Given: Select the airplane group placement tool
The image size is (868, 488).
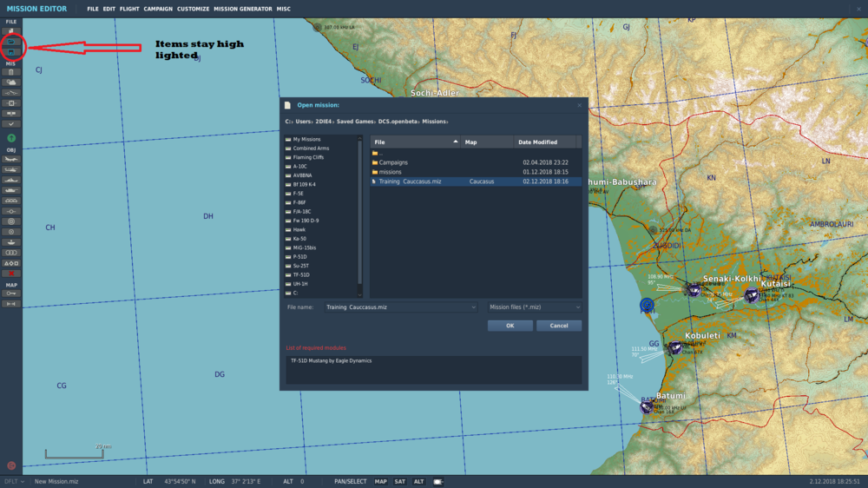Looking at the screenshot, I should [11, 159].
